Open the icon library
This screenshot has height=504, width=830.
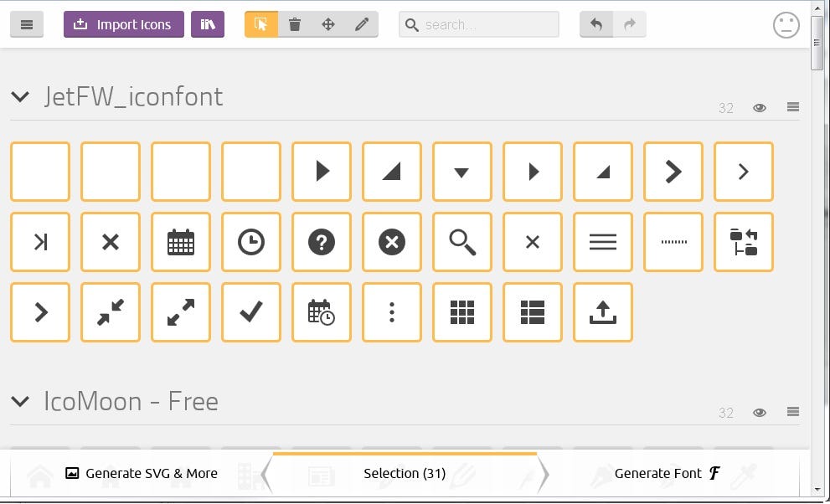point(208,24)
